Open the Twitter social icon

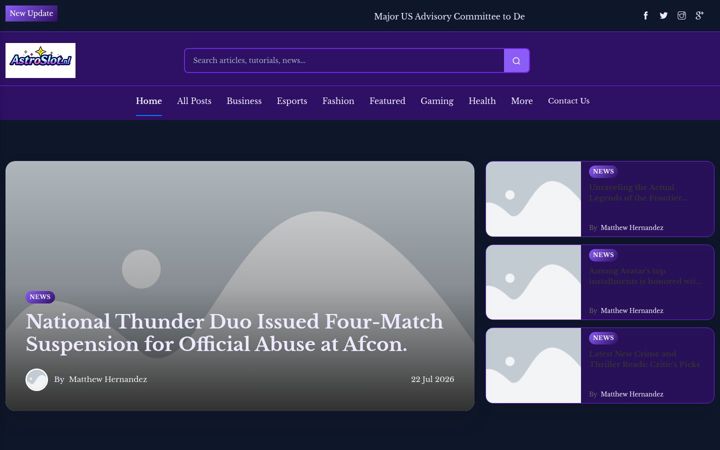pyautogui.click(x=664, y=16)
